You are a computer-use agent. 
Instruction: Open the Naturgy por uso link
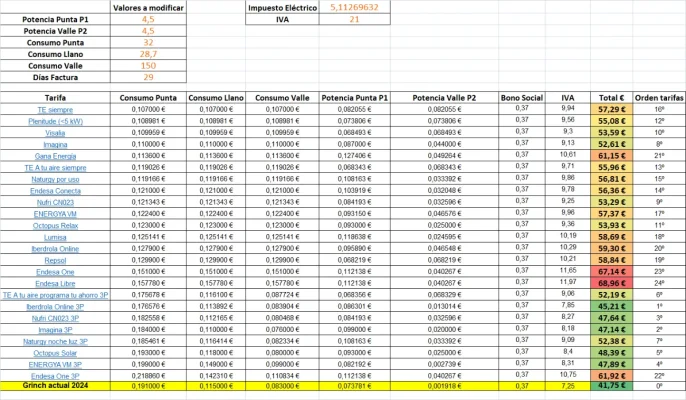[55, 179]
